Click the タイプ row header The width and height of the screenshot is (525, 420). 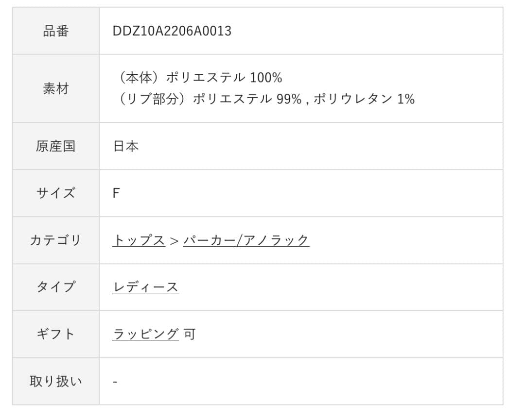point(56,286)
